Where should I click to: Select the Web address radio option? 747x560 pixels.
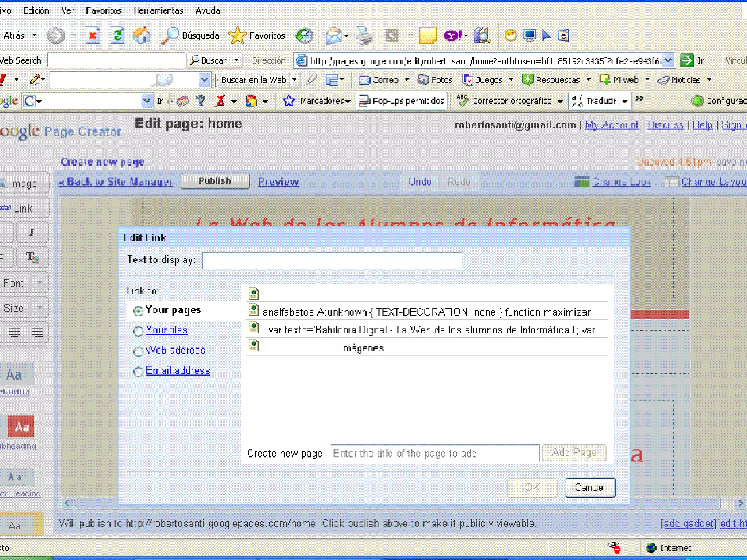tap(138, 351)
